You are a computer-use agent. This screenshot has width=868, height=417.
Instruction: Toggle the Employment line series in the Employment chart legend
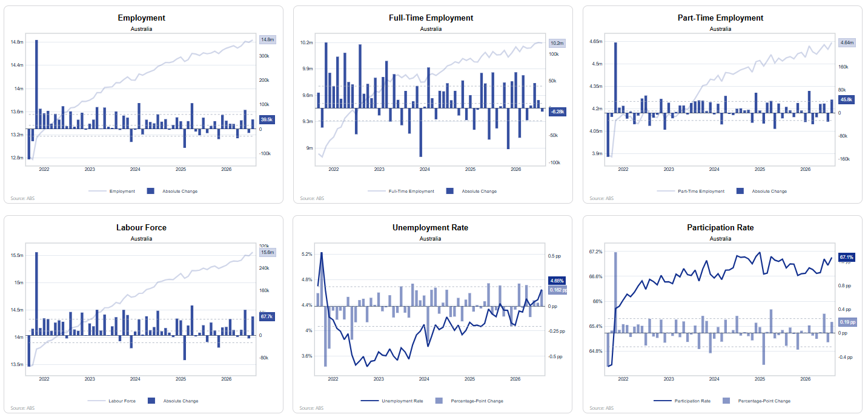click(x=111, y=192)
